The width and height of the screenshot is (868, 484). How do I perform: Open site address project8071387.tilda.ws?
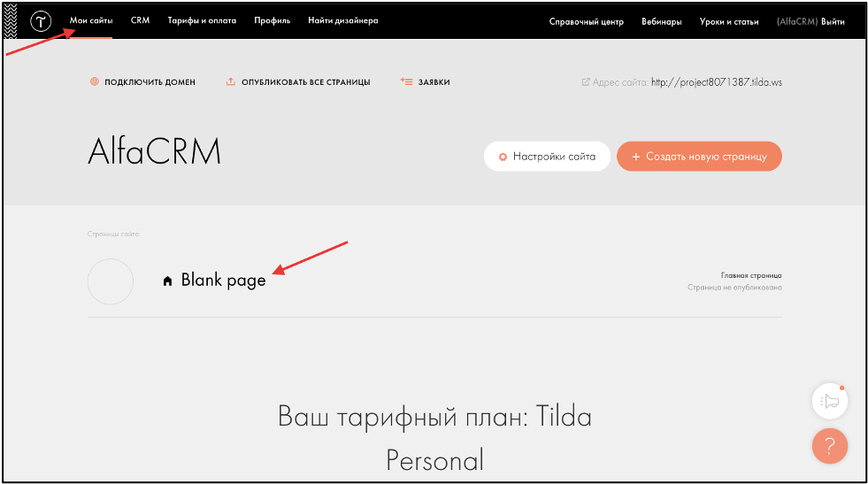[x=717, y=82]
